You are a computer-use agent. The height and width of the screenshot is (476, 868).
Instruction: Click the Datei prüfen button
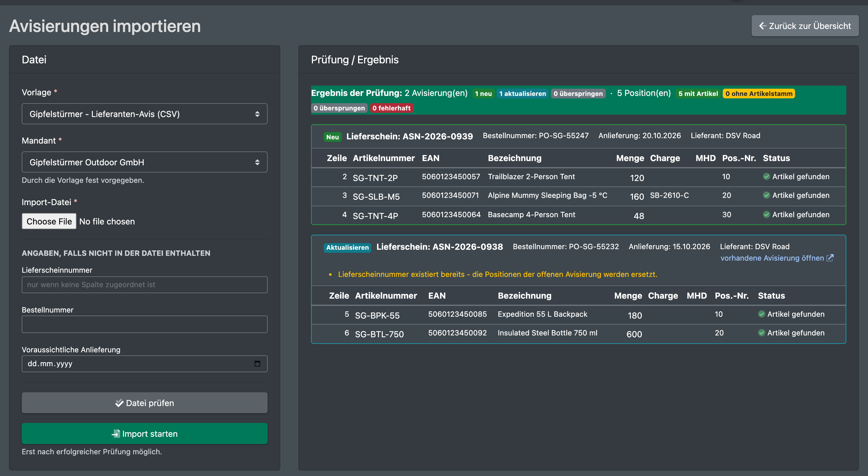(145, 403)
